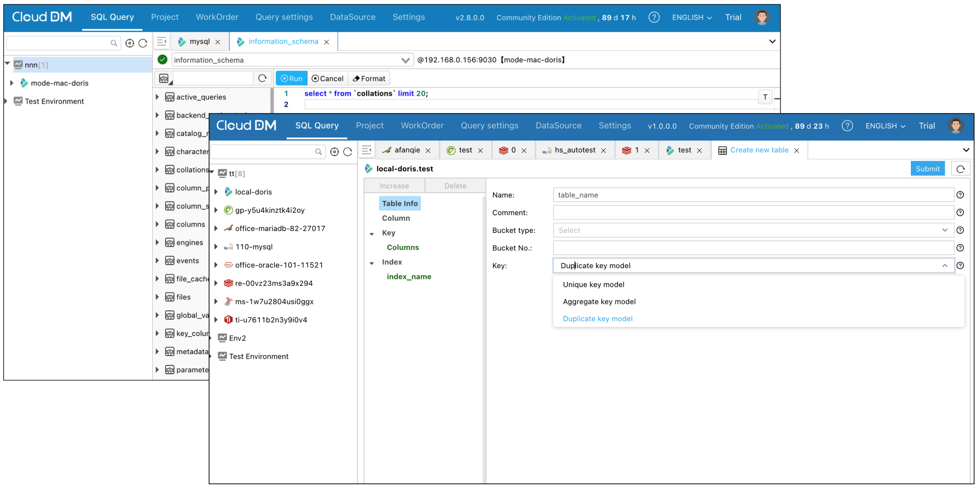Open the Bucket type Select dropdown

pyautogui.click(x=753, y=230)
